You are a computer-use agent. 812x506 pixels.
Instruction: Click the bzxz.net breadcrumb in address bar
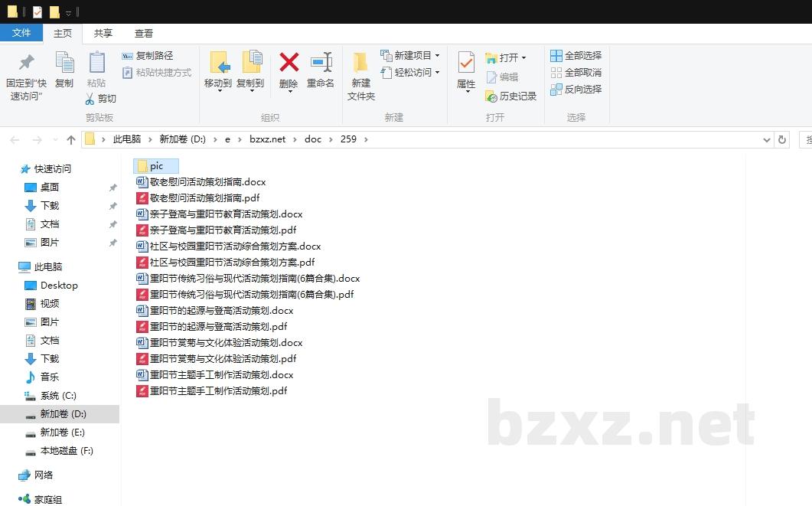pos(267,139)
